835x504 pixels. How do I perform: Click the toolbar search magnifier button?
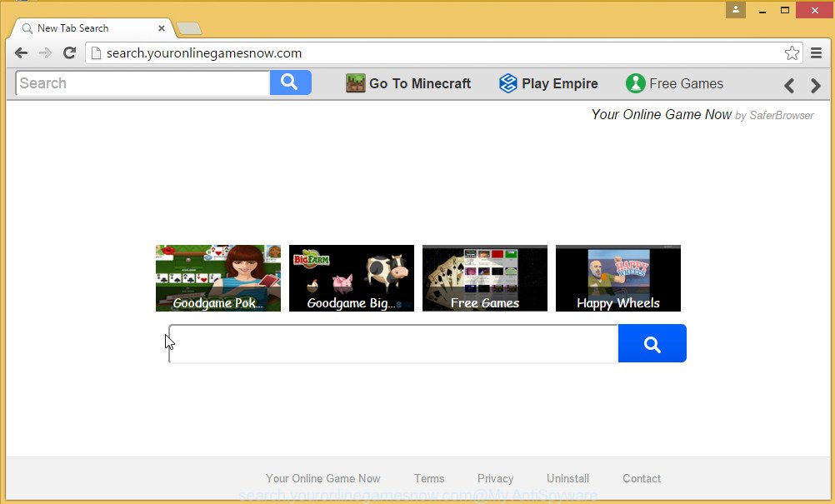tap(290, 82)
